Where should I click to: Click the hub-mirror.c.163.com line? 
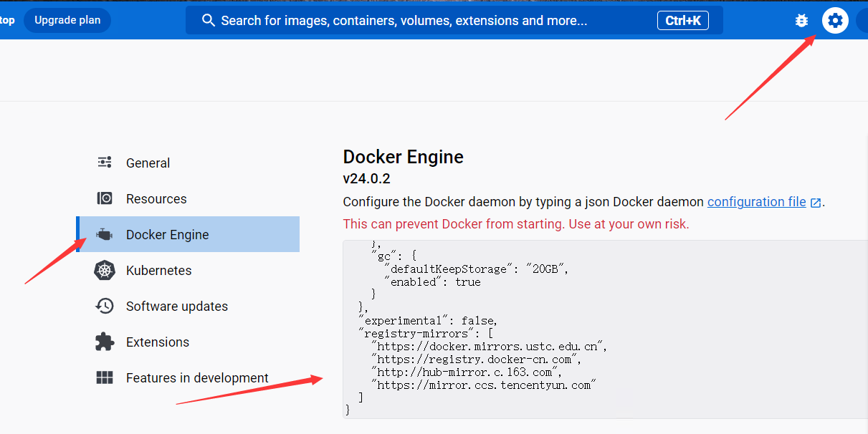(466, 372)
